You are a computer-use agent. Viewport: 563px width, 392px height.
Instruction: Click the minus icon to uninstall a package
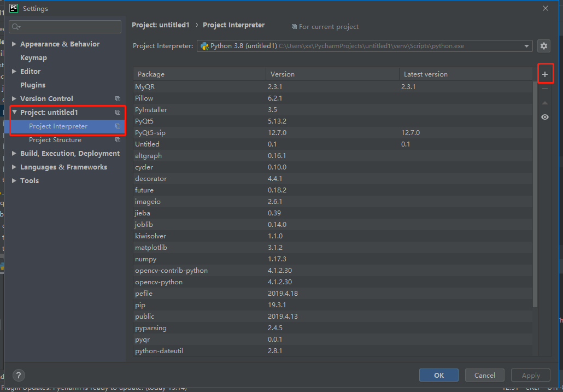pyautogui.click(x=544, y=89)
